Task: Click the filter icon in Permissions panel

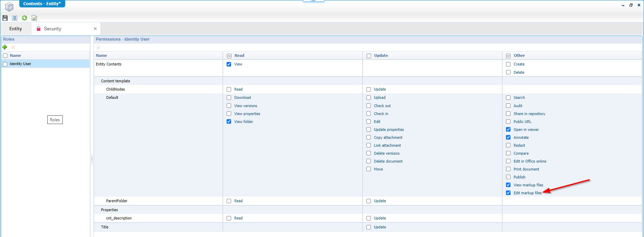Action: 98,47
